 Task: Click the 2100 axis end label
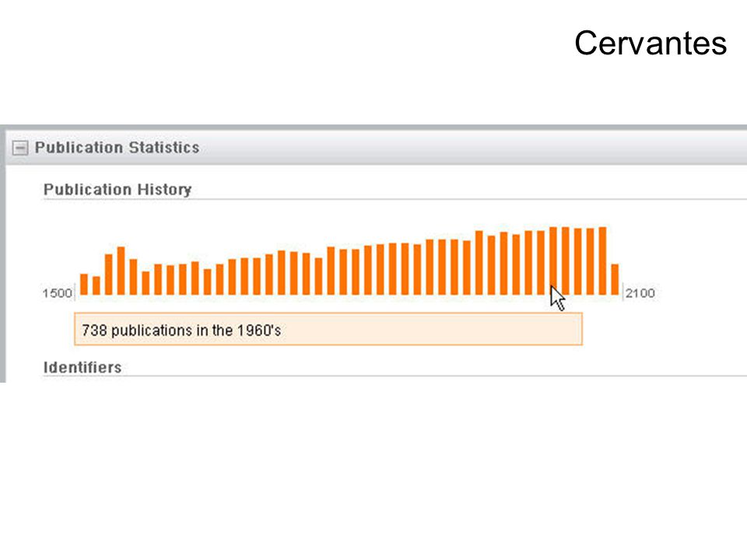tap(640, 293)
